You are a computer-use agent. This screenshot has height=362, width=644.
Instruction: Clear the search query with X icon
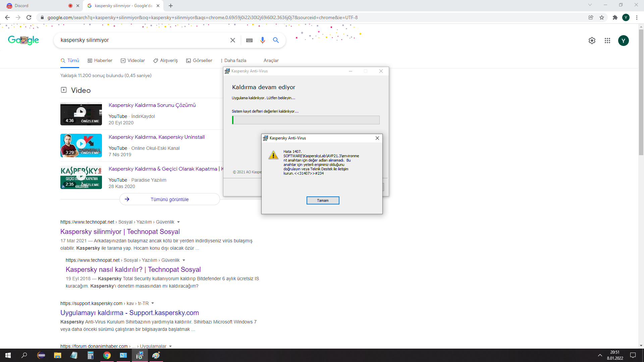coord(232,40)
